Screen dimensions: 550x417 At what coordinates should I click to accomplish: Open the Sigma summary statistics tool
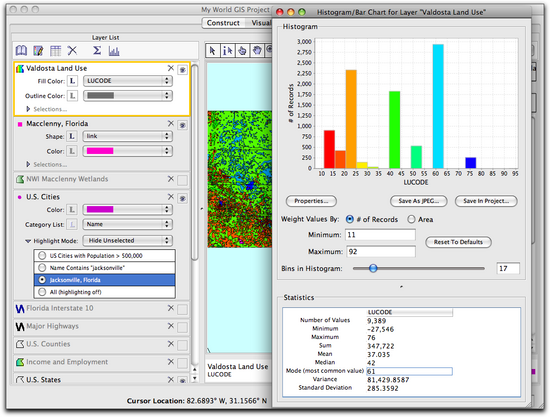click(x=97, y=51)
